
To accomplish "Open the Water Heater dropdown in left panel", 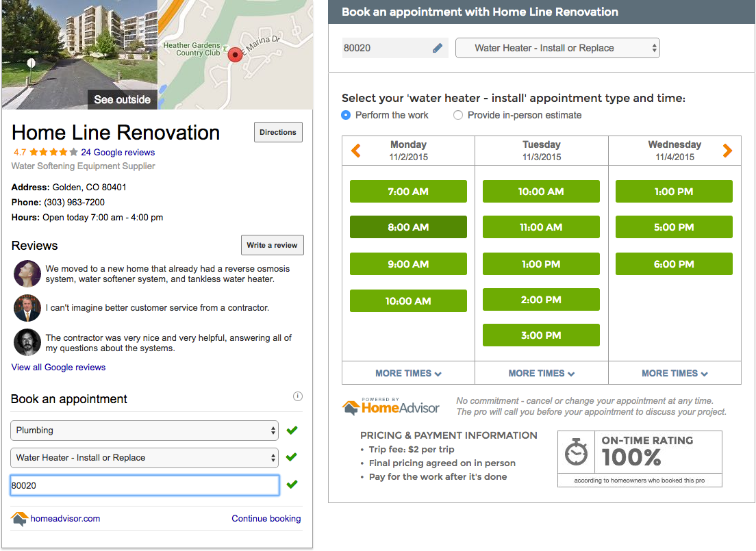I will tap(144, 458).
